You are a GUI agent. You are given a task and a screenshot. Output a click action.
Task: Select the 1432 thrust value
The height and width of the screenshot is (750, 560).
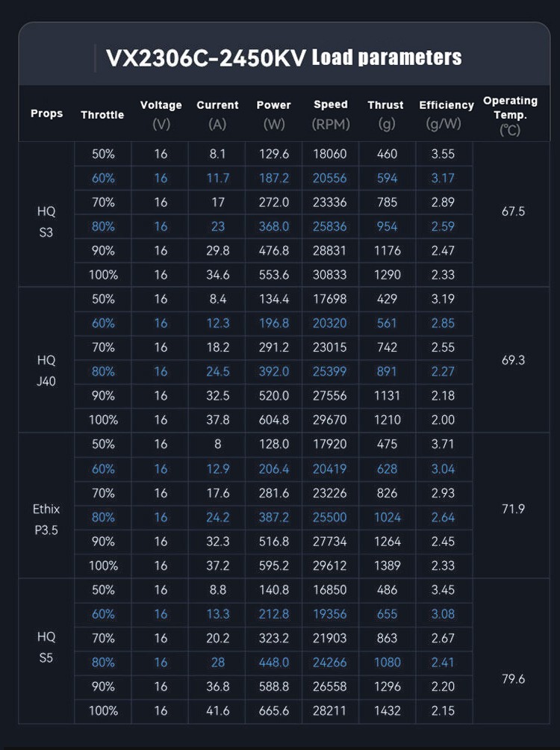click(385, 711)
